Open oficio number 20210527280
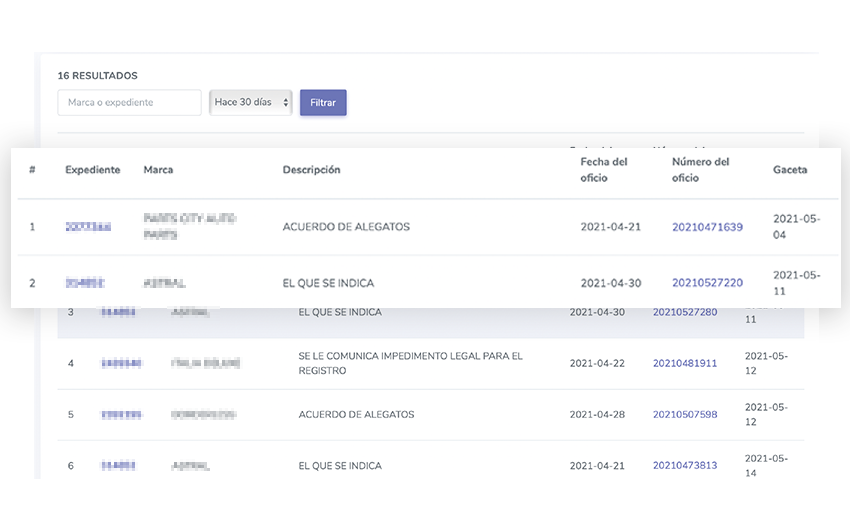Screen dimensions: 850x530 click(684, 313)
